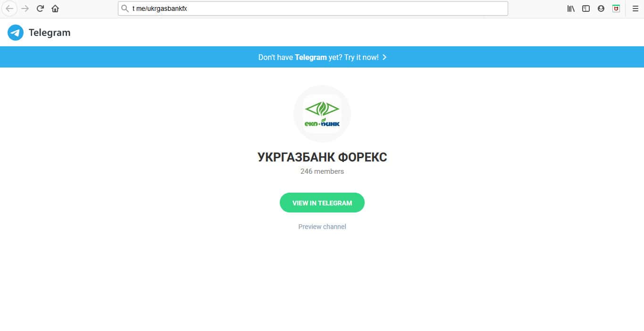Open the browser home page
Viewport: 644px width, 331px height.
(55, 8)
